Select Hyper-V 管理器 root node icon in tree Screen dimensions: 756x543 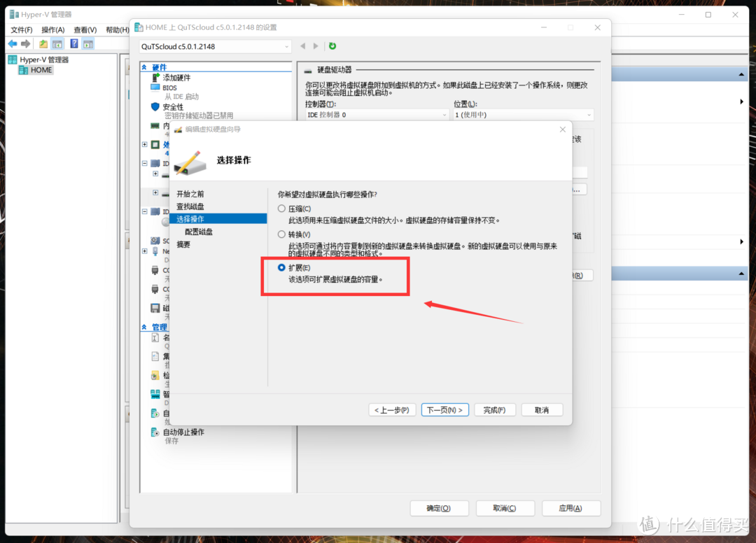point(13,59)
